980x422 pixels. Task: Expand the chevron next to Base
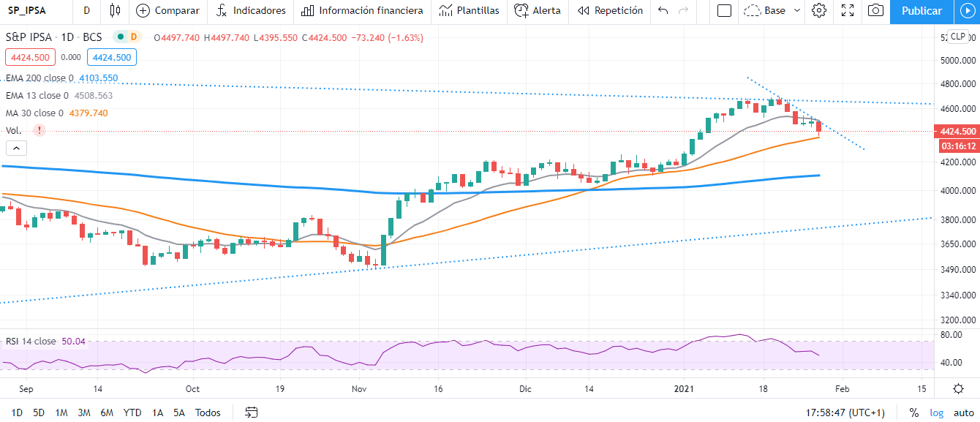797,11
